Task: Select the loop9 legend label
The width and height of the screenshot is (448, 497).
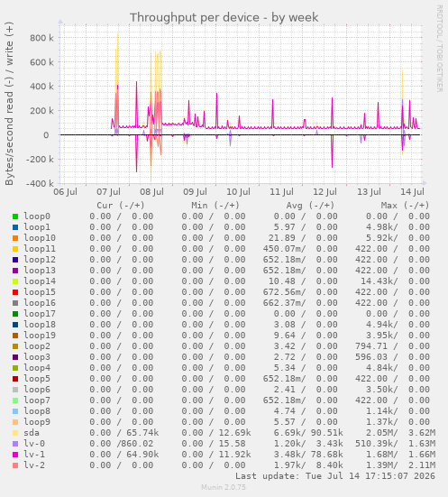Action: point(37,422)
